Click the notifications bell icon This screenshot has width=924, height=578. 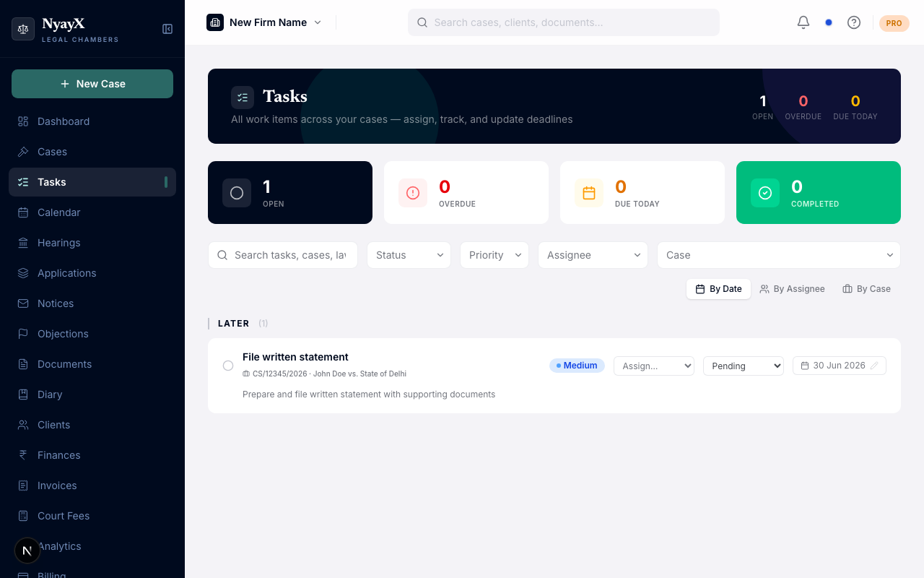[803, 22]
